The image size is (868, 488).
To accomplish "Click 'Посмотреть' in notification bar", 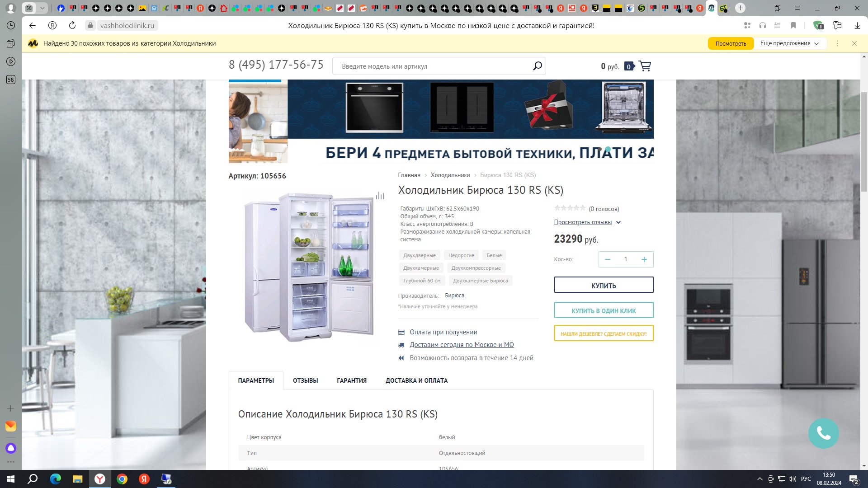I will (731, 43).
